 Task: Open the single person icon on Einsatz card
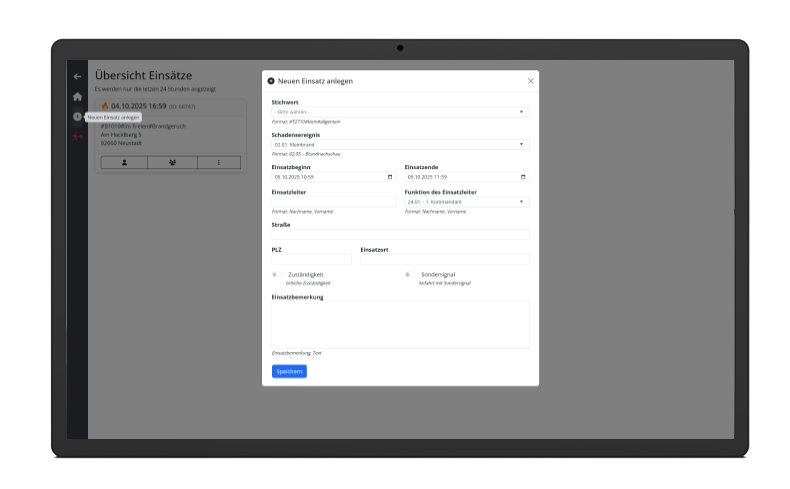(123, 162)
